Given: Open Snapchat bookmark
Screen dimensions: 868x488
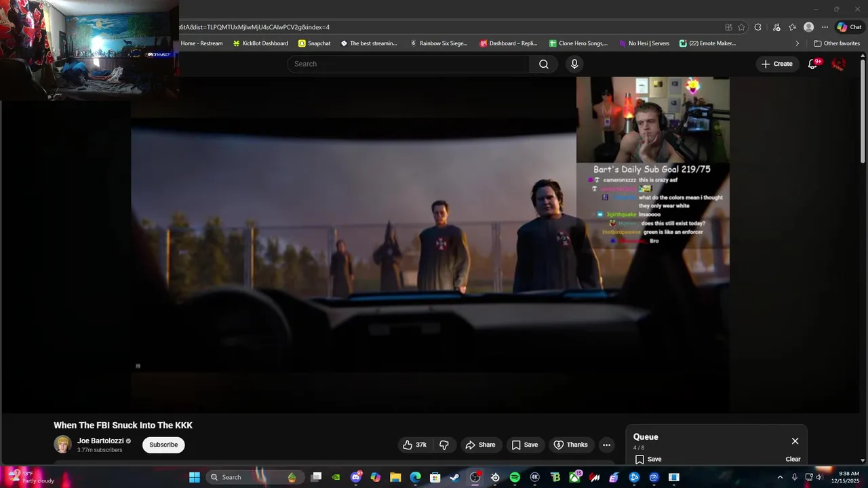Looking at the screenshot, I should tap(315, 43).
